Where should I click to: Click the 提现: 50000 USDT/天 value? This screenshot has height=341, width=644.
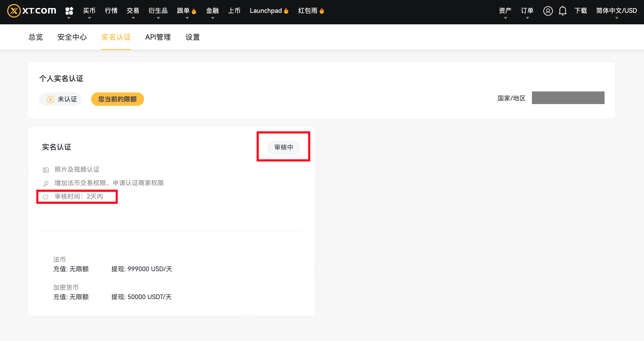point(142,297)
